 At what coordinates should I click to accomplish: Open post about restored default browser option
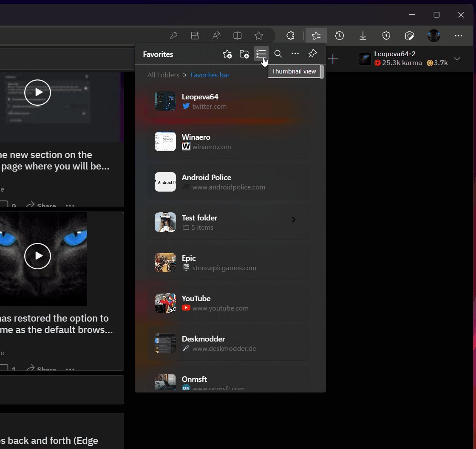point(57,324)
